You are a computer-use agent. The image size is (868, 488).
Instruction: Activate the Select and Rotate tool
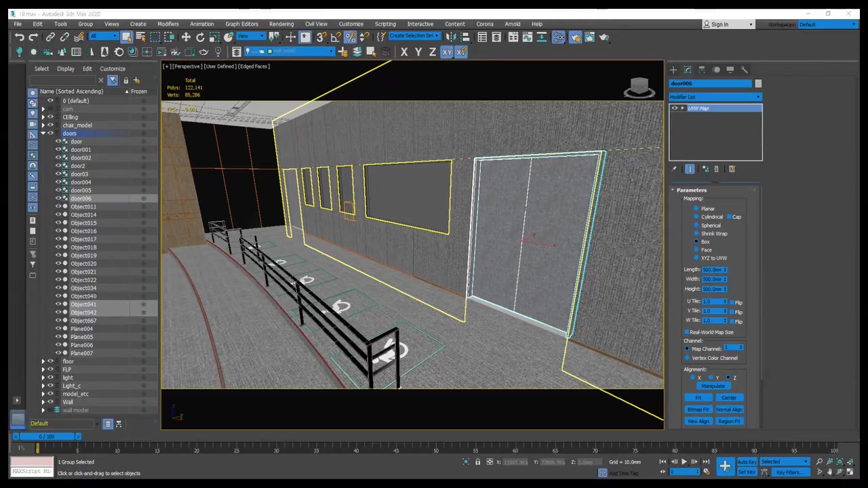[x=200, y=37]
